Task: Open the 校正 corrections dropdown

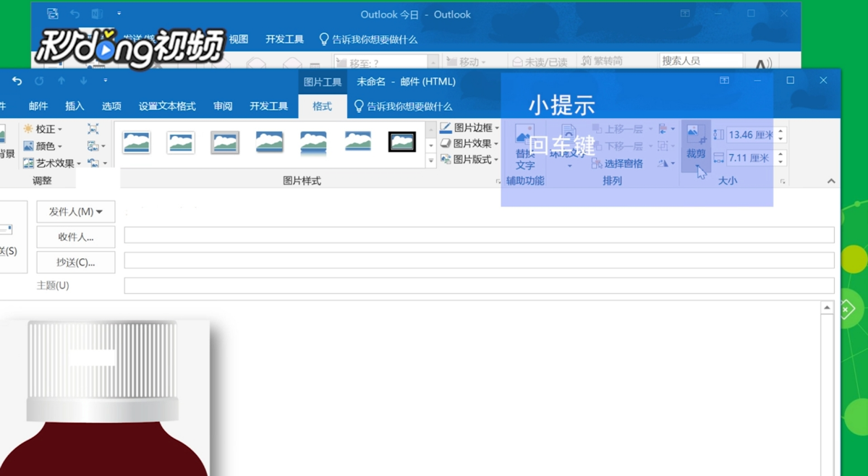Action: tap(43, 129)
